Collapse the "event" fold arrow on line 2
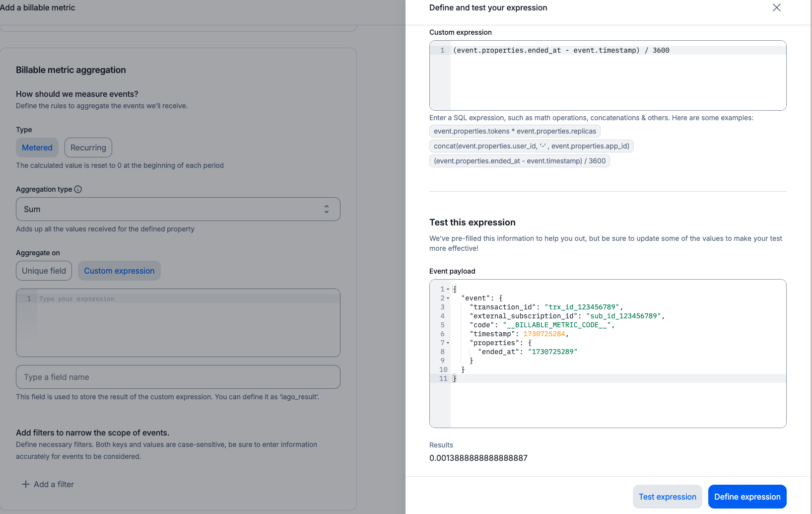Screen dimensions: 812x514 (x=448, y=298)
